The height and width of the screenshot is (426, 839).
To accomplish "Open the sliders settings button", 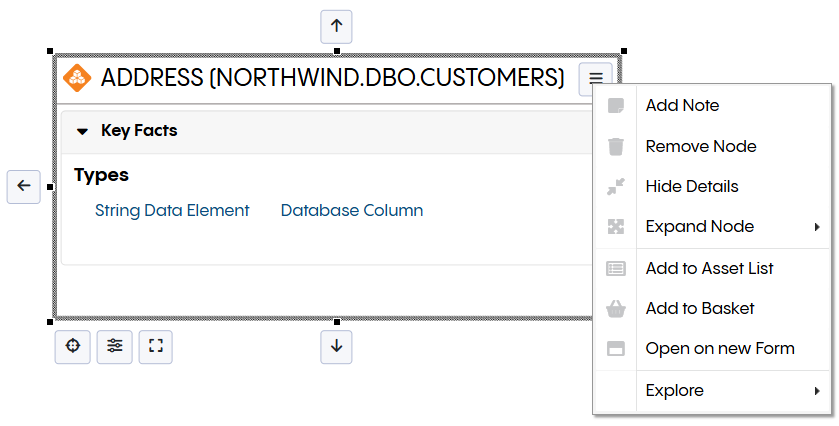I will point(115,347).
